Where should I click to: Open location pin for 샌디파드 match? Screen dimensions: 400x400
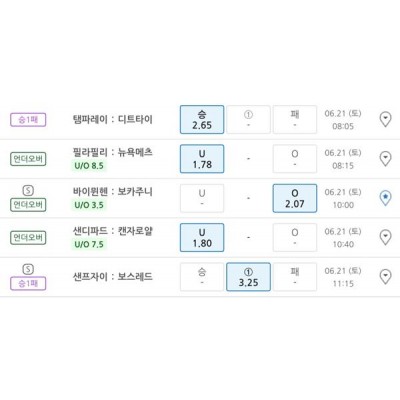coord(386,237)
